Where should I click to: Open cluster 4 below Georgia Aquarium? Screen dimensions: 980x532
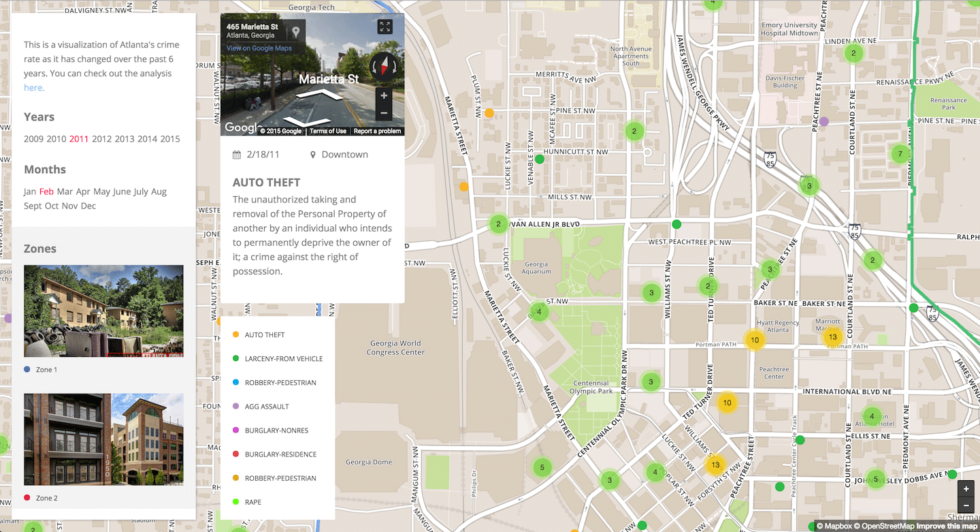coord(539,312)
